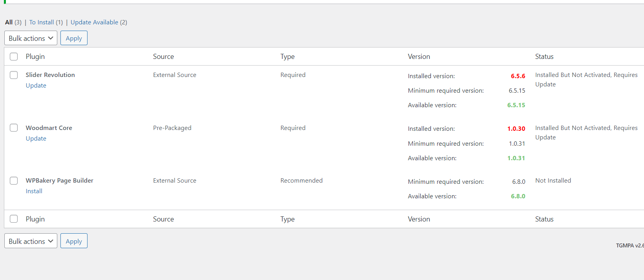
Task: Click Install link under WPBakery Page Builder
Action: pos(34,191)
